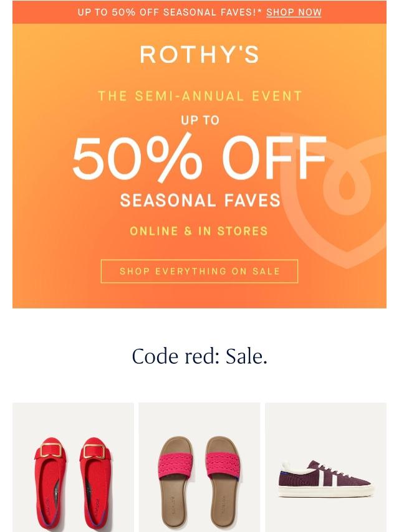Click the Rothy's logo wordmark
This screenshot has width=399, height=532.
199,54
